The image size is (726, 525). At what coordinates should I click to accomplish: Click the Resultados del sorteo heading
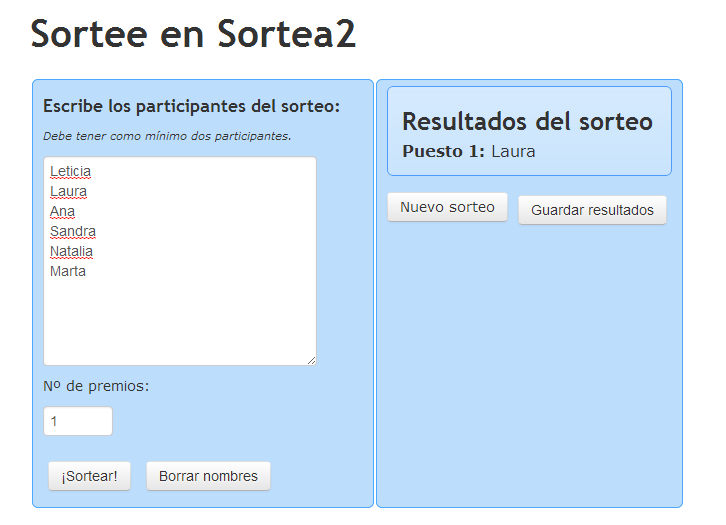[527, 122]
